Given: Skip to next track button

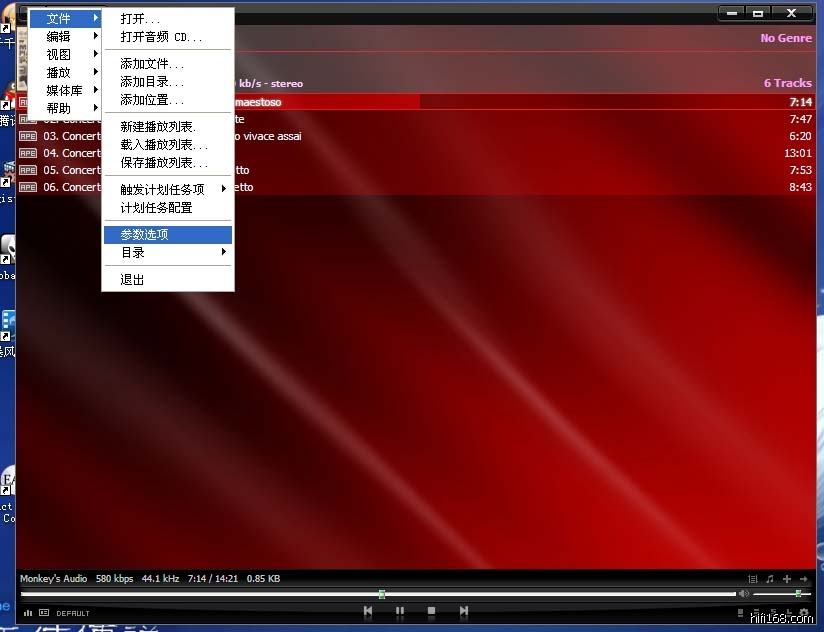Looking at the screenshot, I should coord(464,611).
